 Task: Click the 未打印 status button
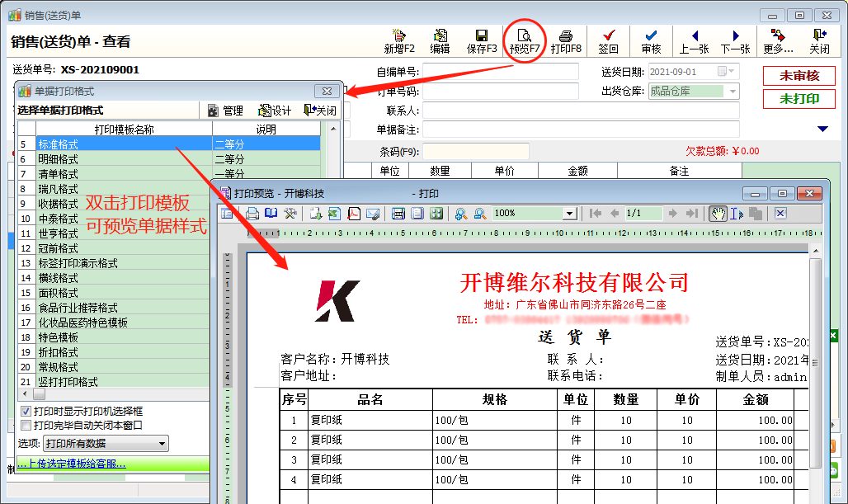tap(799, 99)
